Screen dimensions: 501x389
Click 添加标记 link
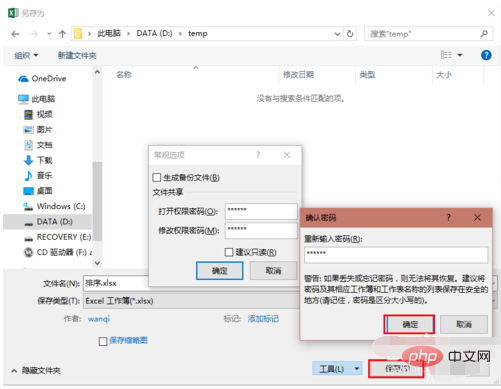coord(263,319)
